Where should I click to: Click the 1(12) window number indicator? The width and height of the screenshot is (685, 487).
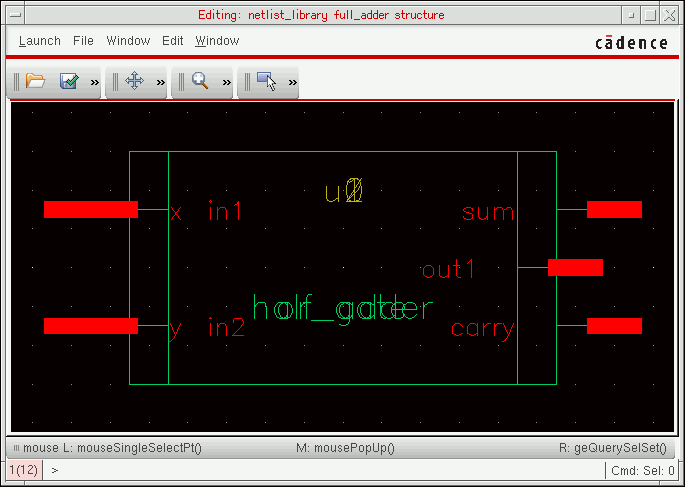pyautogui.click(x=24, y=469)
